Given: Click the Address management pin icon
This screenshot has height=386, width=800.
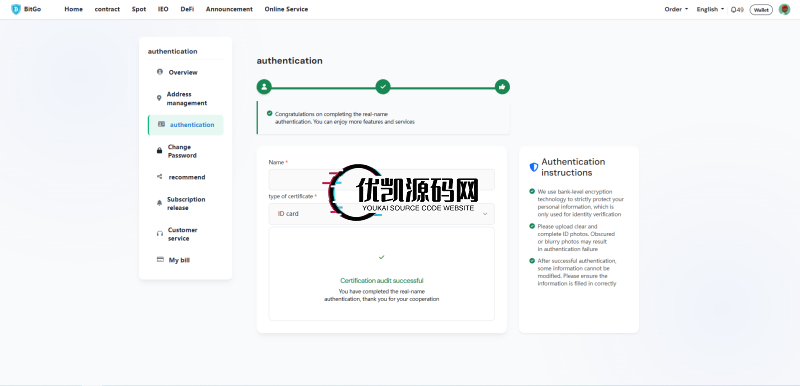Looking at the screenshot, I should (159, 98).
